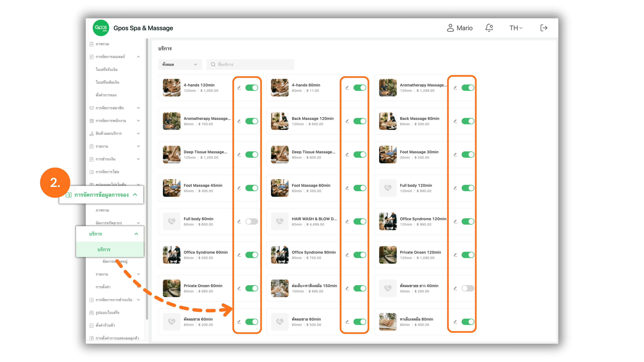Click the Gpos Spa logo
Screen dimensions: 644x362
[x=101, y=28]
